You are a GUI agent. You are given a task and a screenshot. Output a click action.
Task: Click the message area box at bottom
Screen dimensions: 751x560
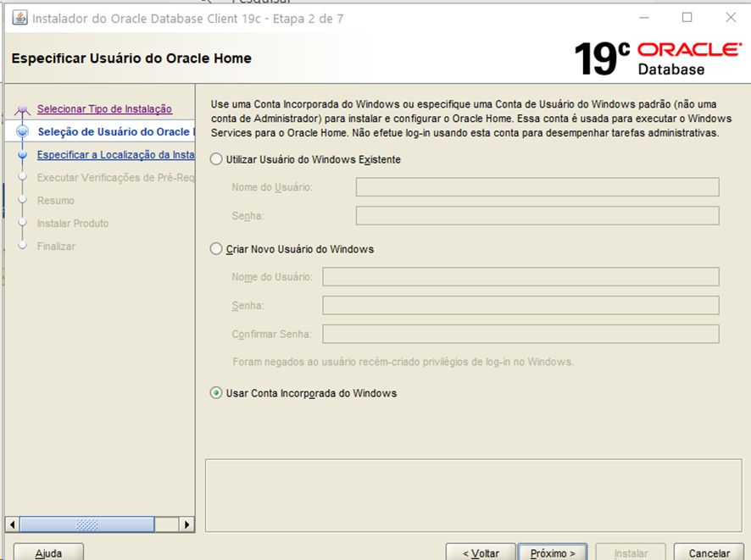pyautogui.click(x=473, y=496)
